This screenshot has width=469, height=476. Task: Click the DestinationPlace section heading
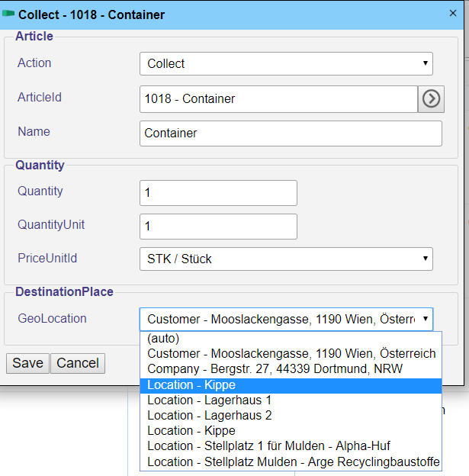(x=64, y=291)
